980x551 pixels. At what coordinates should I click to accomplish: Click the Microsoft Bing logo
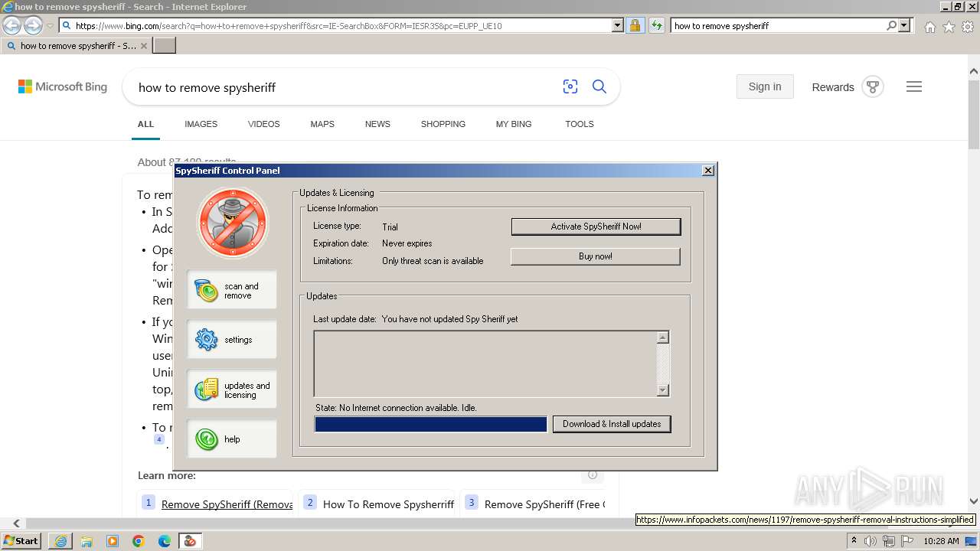63,87
